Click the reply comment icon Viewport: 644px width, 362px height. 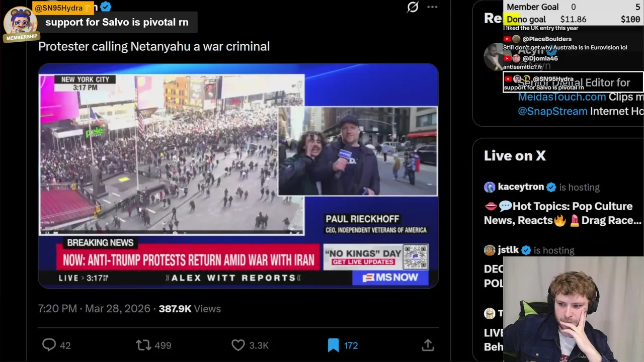pyautogui.click(x=49, y=345)
